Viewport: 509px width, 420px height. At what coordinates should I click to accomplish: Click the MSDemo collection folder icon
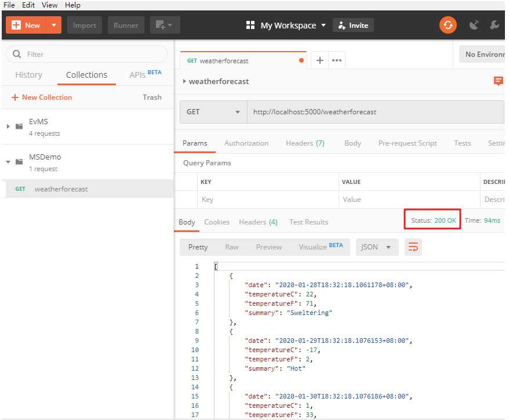tap(20, 162)
